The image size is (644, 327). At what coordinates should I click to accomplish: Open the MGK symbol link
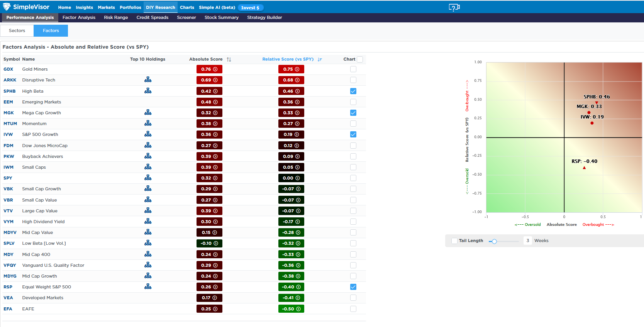click(8, 113)
